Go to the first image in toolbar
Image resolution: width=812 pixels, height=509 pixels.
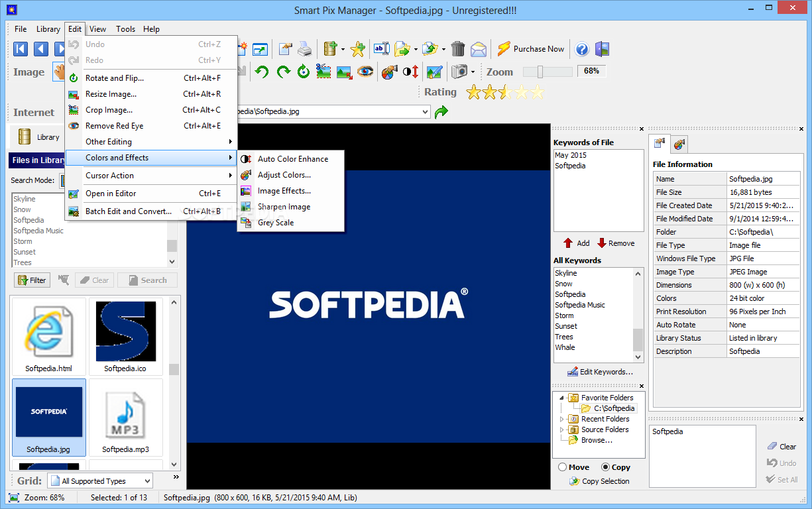click(21, 49)
